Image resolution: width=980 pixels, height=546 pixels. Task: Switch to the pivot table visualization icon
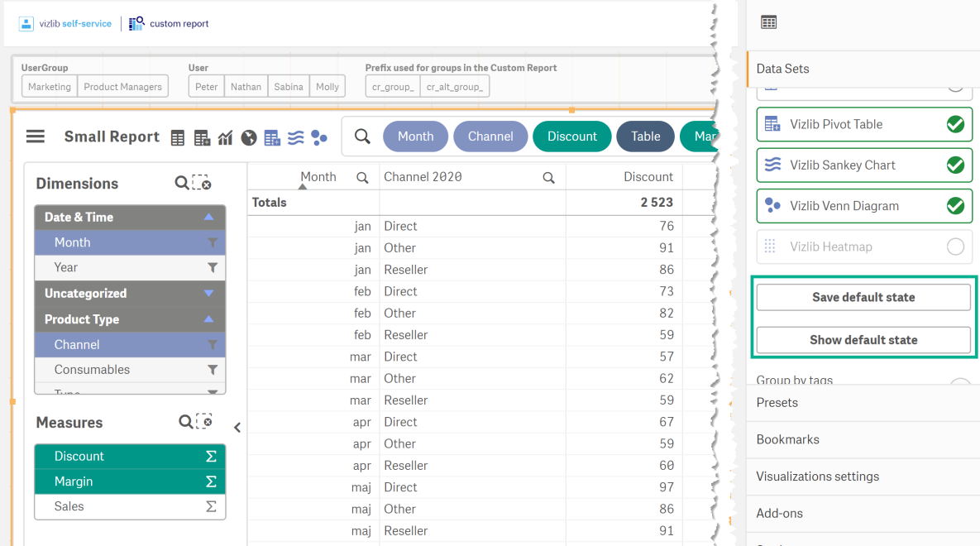click(x=202, y=137)
